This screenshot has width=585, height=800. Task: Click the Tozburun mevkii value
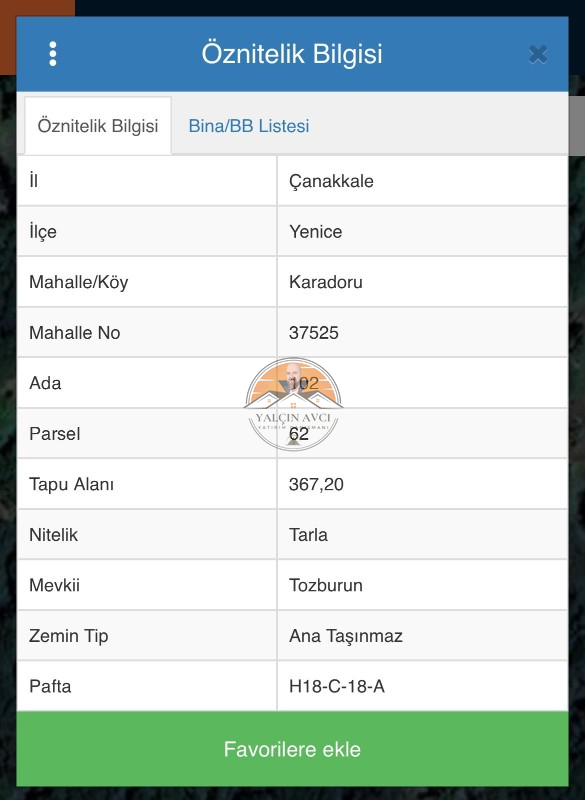pos(325,585)
